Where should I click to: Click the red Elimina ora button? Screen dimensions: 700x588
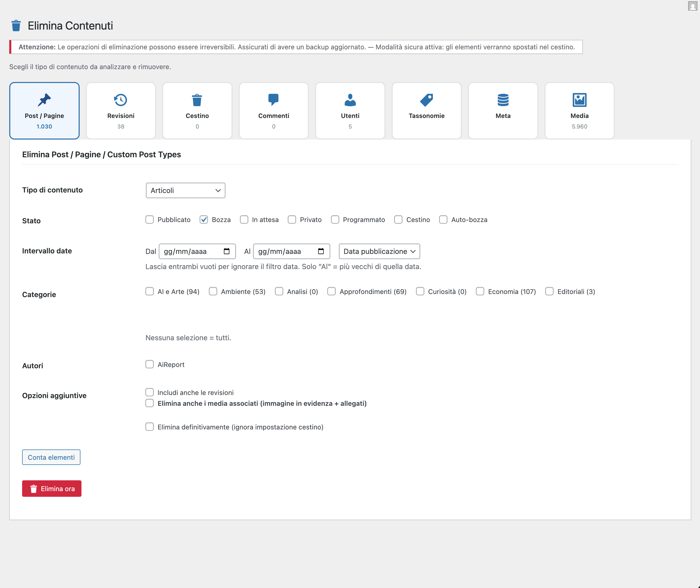(52, 489)
